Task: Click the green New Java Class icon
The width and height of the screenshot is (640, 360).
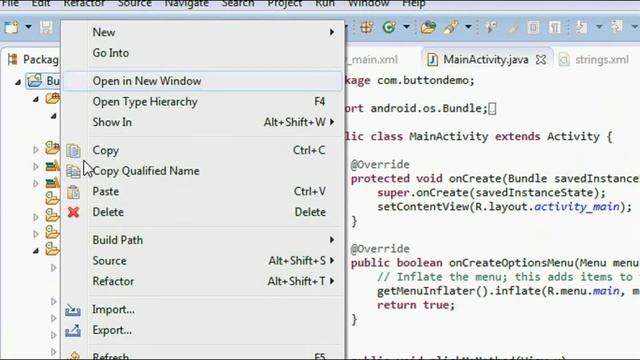Action: [389, 27]
